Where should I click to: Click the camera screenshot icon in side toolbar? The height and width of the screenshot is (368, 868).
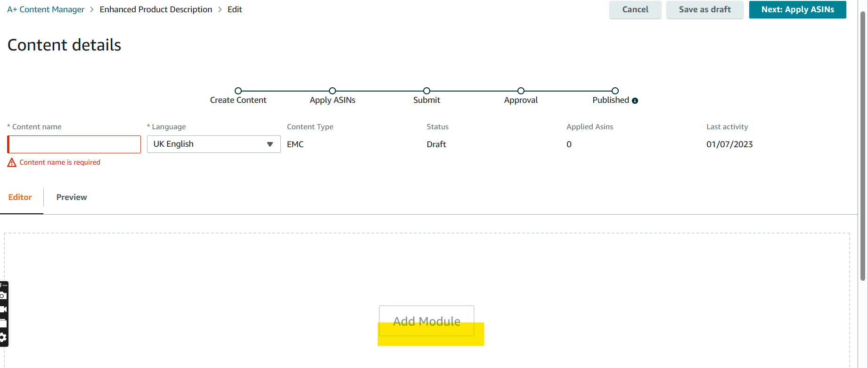(3, 296)
